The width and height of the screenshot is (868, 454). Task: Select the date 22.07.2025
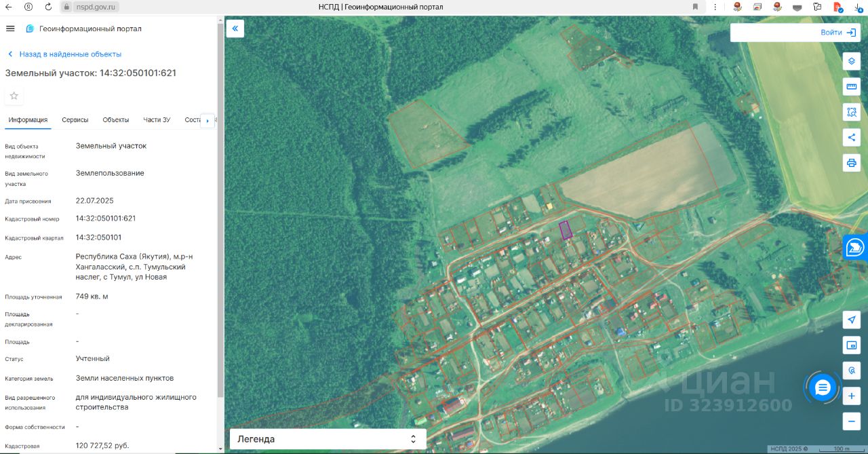pos(95,201)
